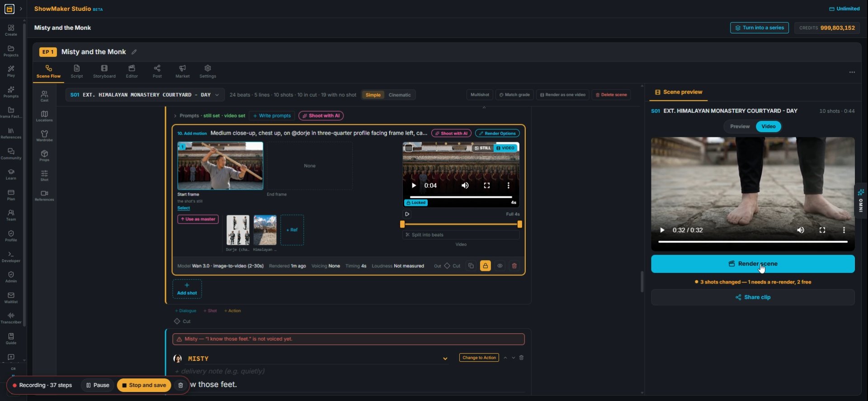The image size is (868, 401).
Task: Open Projects in left sidebar
Action: (11, 51)
